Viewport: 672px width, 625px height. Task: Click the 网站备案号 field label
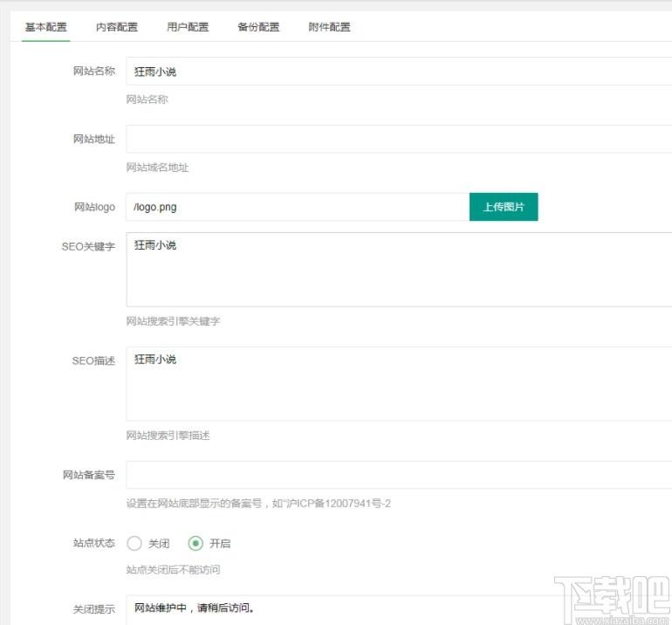click(89, 475)
